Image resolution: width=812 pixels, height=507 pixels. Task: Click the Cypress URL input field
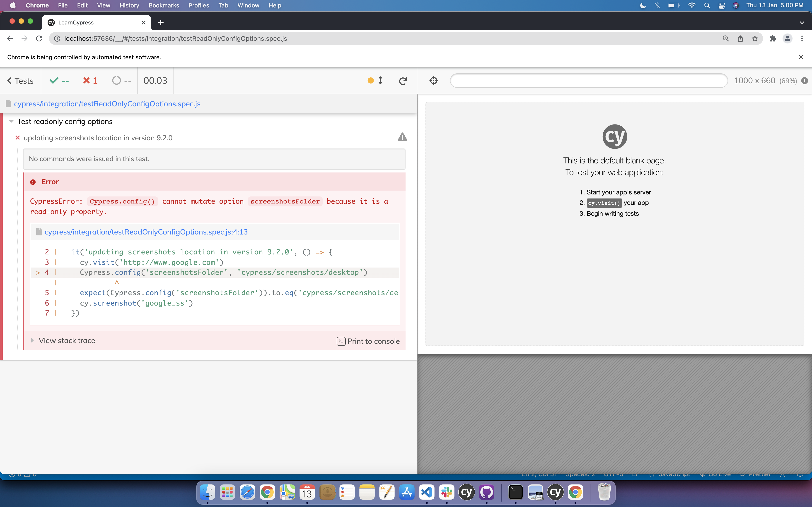pyautogui.click(x=589, y=81)
